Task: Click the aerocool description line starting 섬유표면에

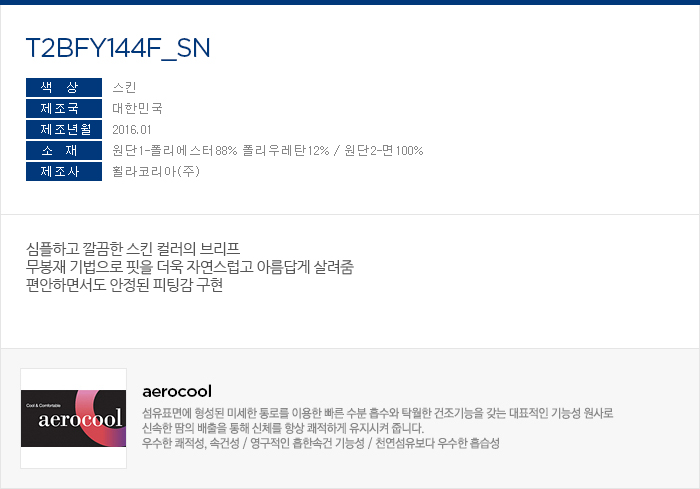Action: point(378,413)
